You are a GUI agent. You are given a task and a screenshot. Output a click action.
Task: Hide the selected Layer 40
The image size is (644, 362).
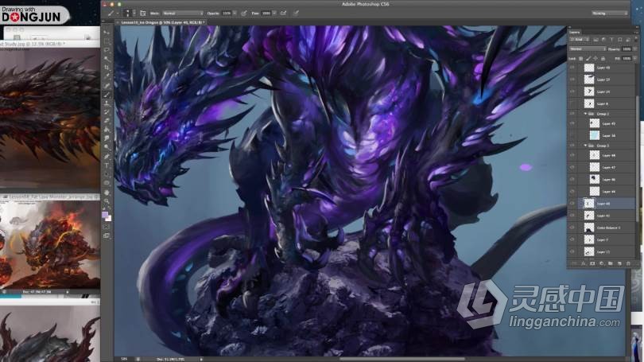(572, 204)
